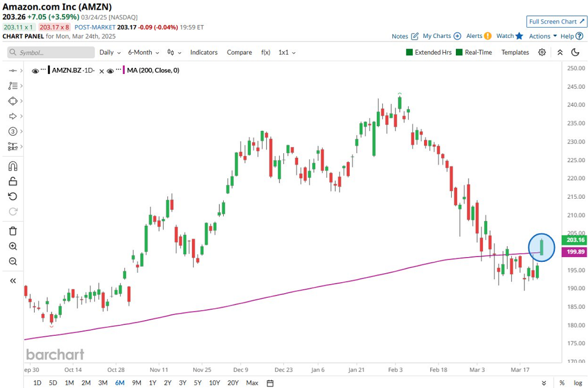Undo the last chart action
This screenshot has width=588, height=388.
click(13, 196)
